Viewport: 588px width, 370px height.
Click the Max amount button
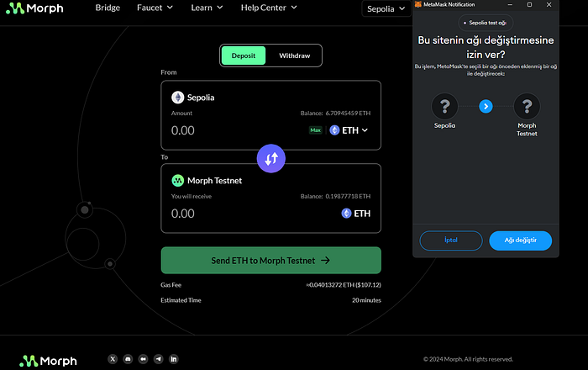coord(315,130)
